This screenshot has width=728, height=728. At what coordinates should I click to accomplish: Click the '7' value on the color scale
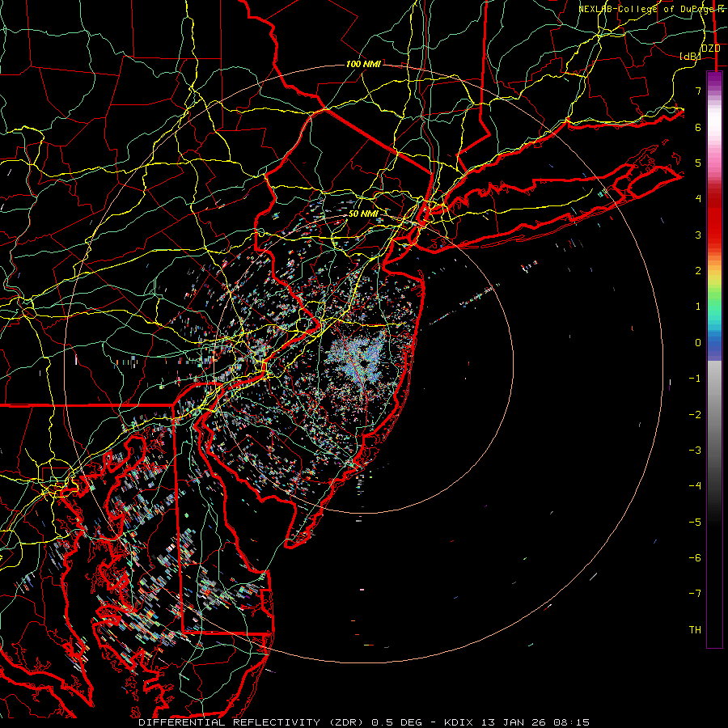click(698, 91)
